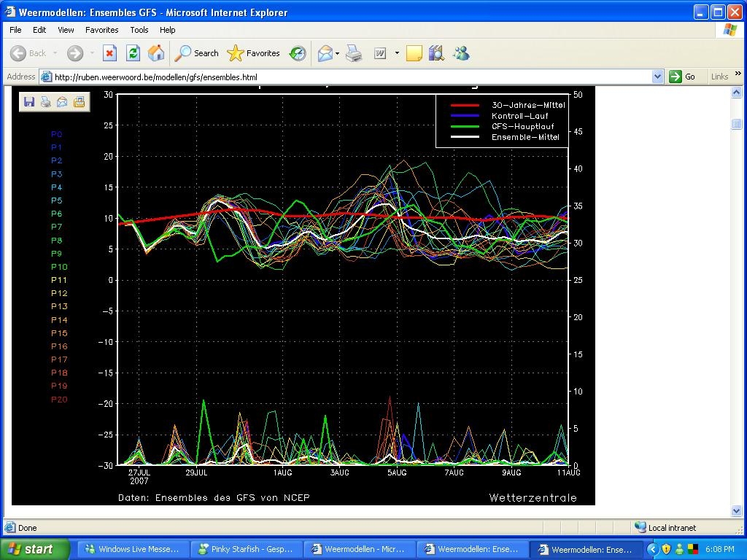Open the Favorites menu
This screenshot has width=747, height=560.
102,29
